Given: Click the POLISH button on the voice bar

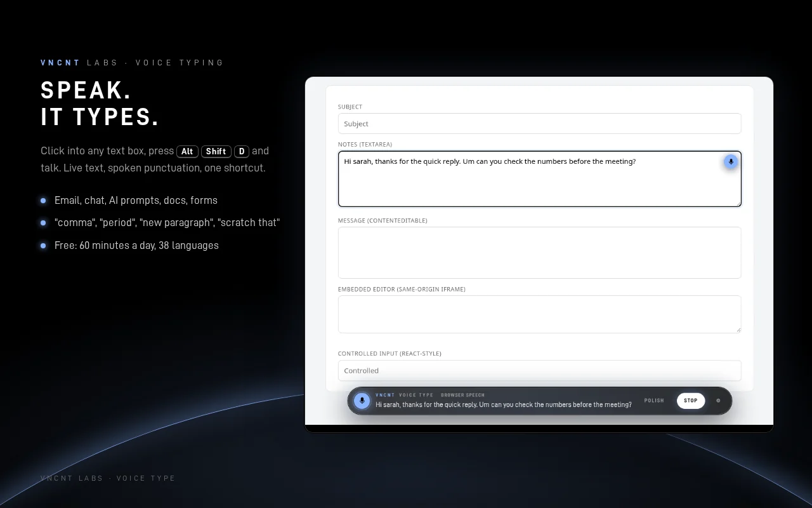Looking at the screenshot, I should click(654, 401).
